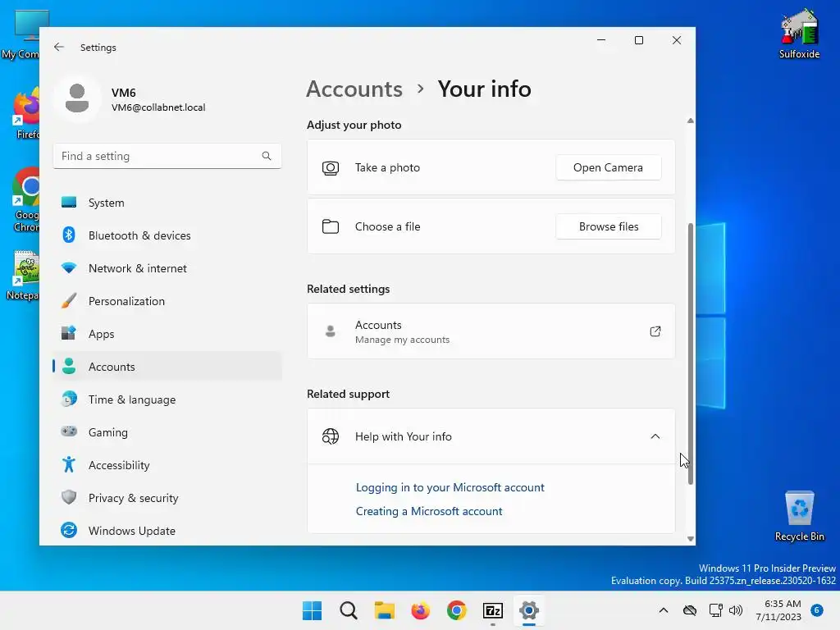This screenshot has width=840, height=630.
Task: Click Browse files button
Action: click(608, 226)
